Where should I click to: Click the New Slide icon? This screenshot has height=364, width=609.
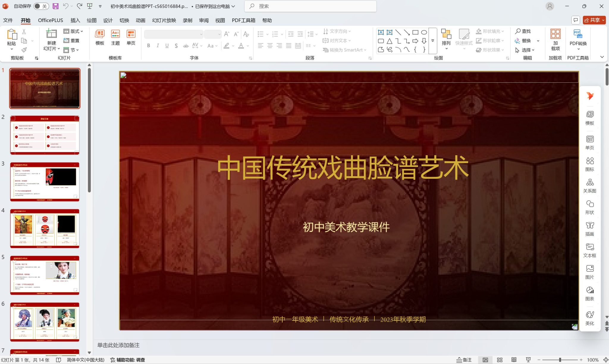pos(51,34)
